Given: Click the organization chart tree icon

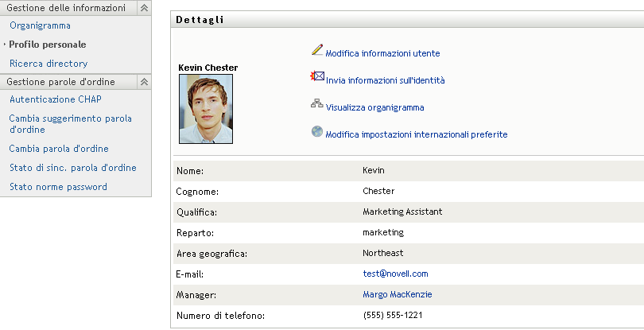Looking at the screenshot, I should (317, 105).
